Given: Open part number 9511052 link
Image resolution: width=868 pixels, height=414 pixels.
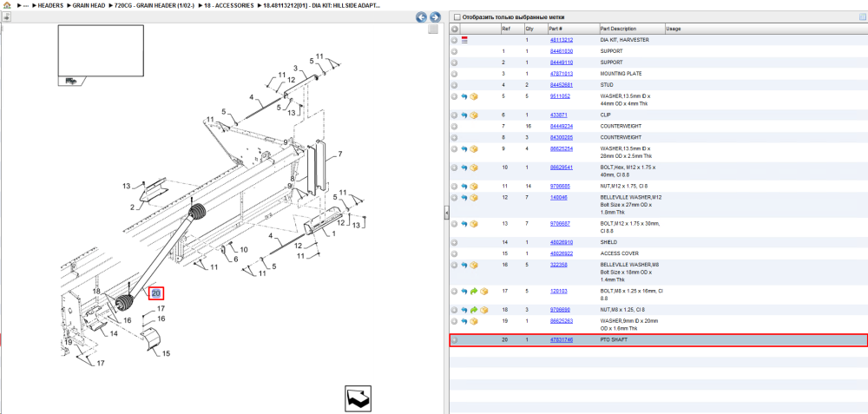Looking at the screenshot, I should tap(560, 96).
